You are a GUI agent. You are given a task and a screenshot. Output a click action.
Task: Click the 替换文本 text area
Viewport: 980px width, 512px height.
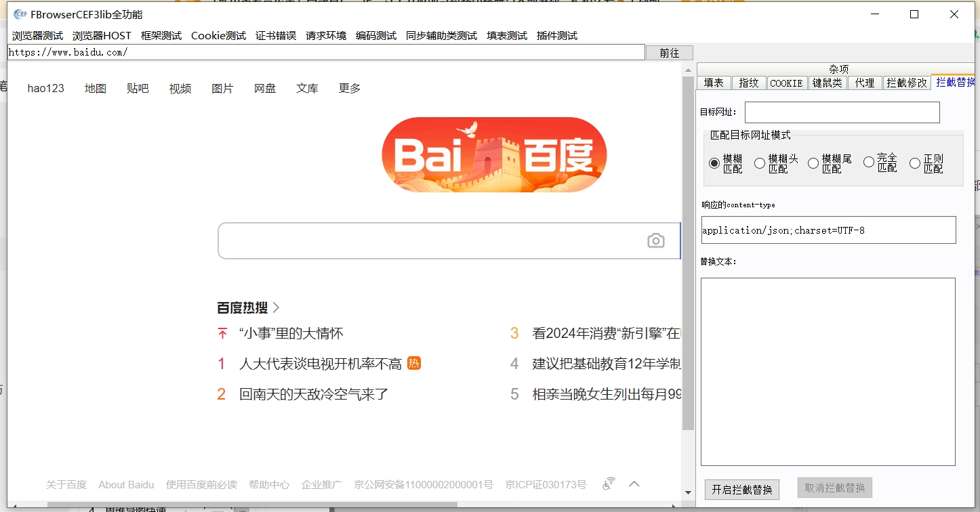click(828, 372)
